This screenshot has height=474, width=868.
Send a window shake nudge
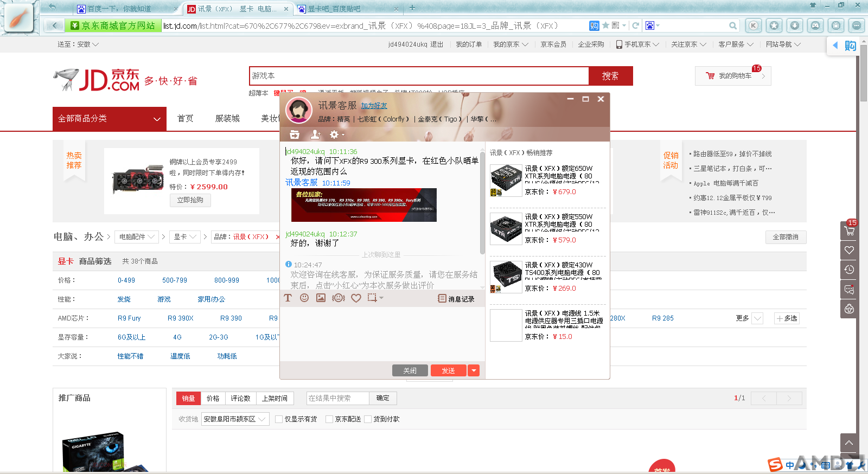tap(339, 298)
